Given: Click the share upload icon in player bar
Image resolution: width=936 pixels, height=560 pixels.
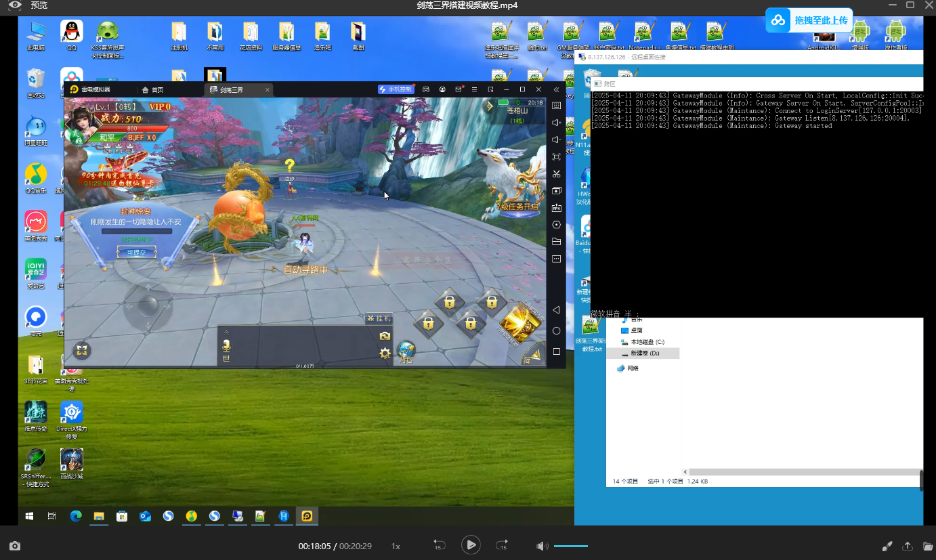Looking at the screenshot, I should click(x=908, y=546).
